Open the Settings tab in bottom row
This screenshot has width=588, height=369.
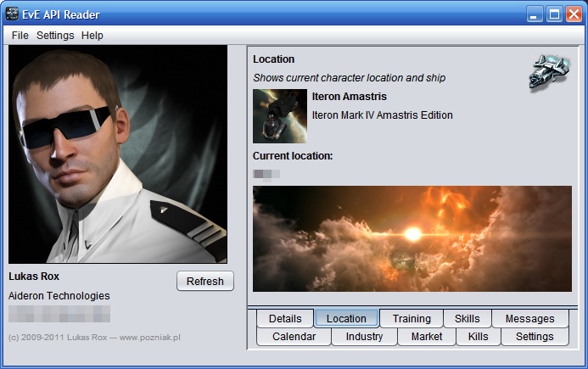click(x=535, y=337)
